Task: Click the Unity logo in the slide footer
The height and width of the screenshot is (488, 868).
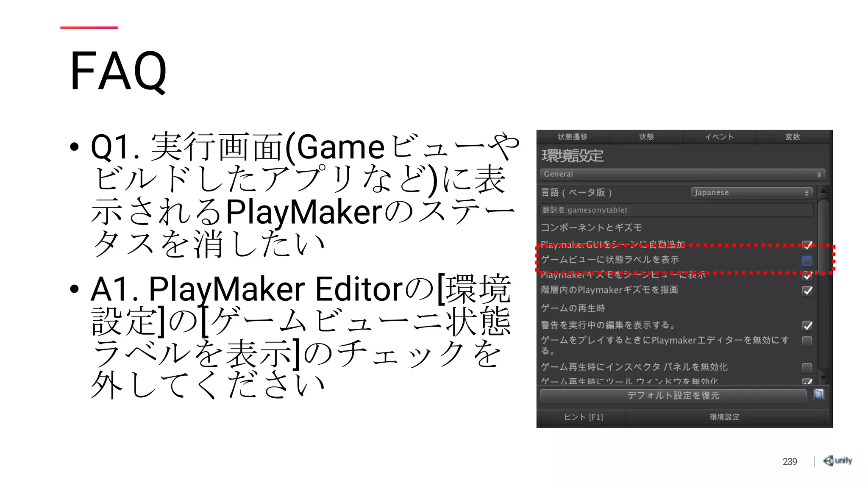Action: (837, 460)
